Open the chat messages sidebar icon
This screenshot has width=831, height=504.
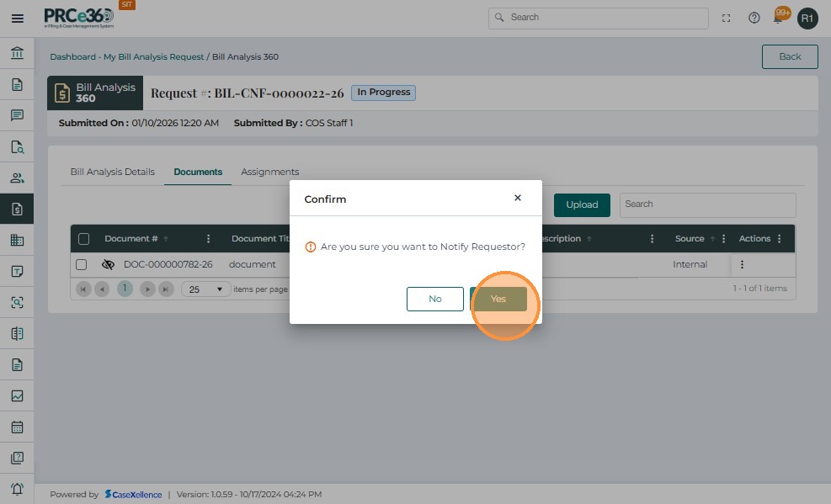pos(17,115)
